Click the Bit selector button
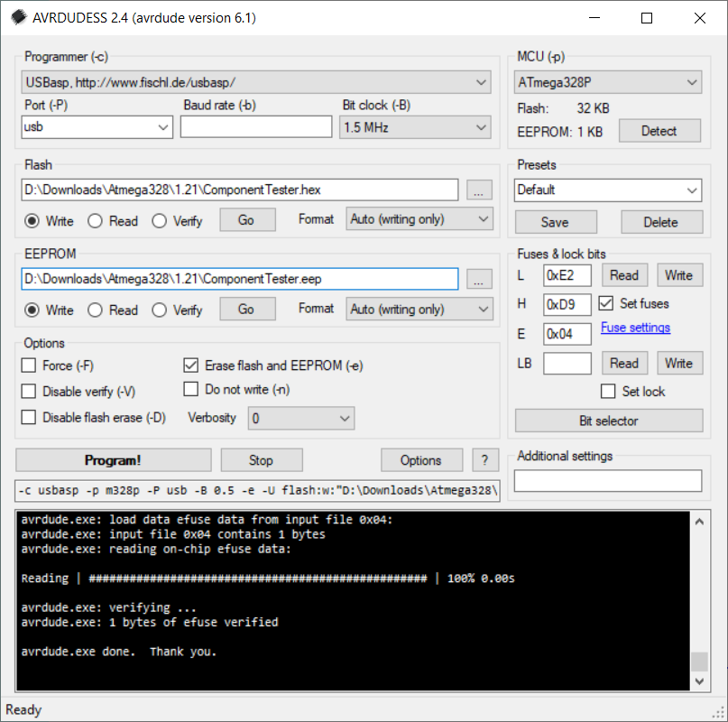This screenshot has height=722, width=728. [608, 421]
